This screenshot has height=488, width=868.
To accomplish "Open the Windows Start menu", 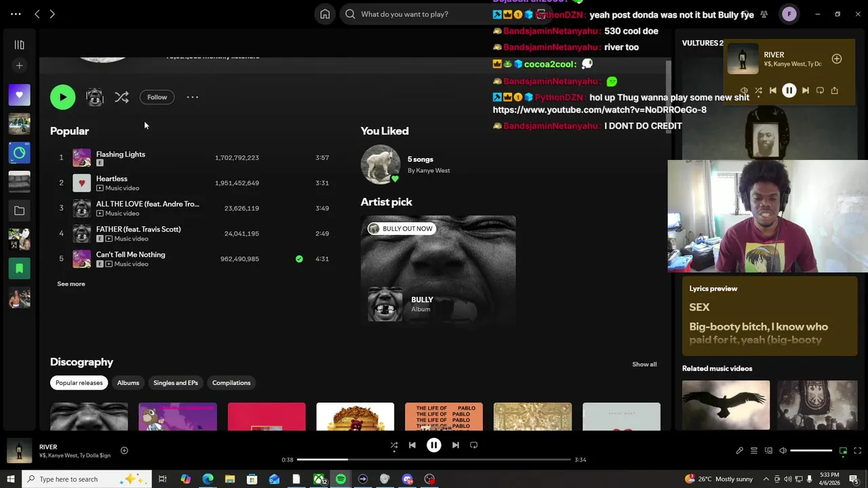I will coord(10,479).
